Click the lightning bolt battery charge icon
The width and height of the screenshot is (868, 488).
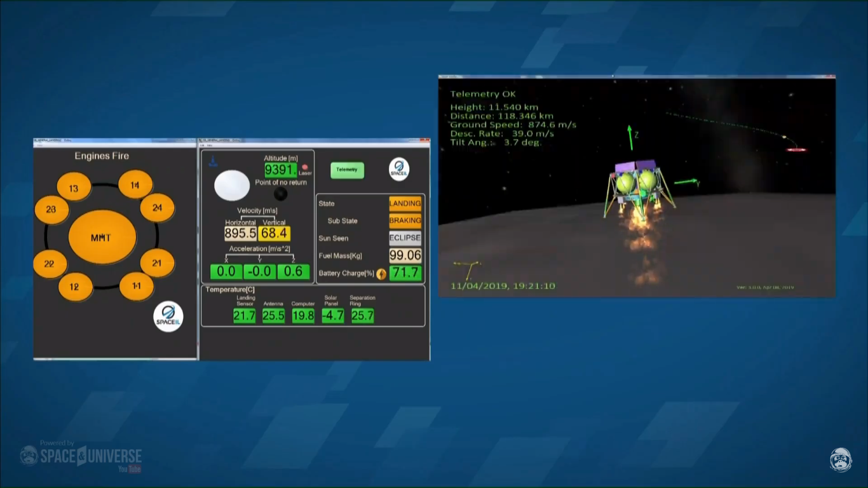(x=381, y=274)
